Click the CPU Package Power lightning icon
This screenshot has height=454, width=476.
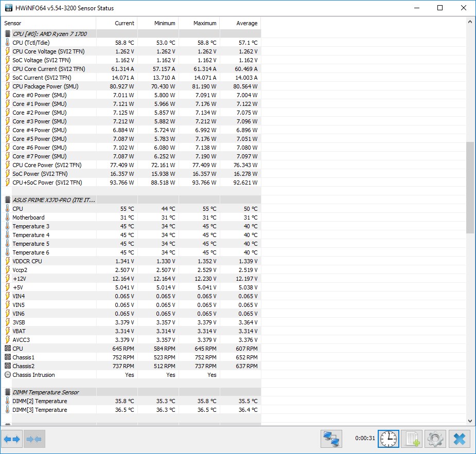tap(8, 86)
